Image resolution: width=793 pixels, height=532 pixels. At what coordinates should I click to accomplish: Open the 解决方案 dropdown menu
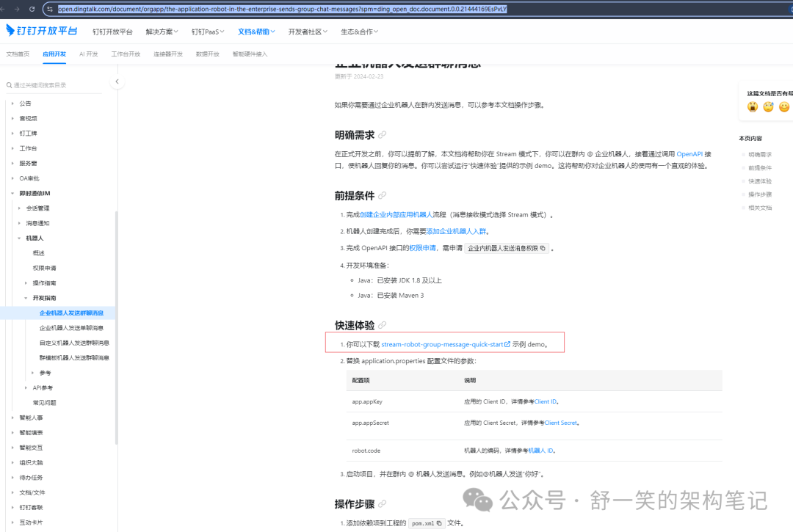162,32
